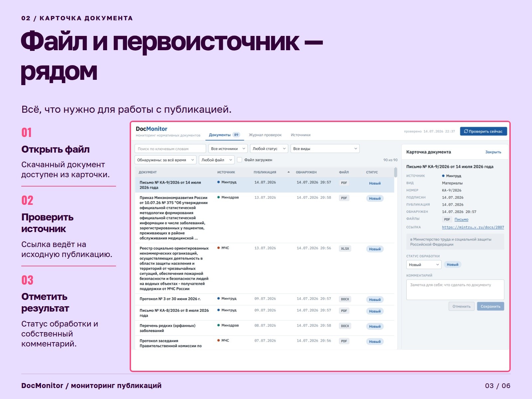532x399 pixels.
Task: Click the СТАТУС column header
Action: tap(372, 172)
